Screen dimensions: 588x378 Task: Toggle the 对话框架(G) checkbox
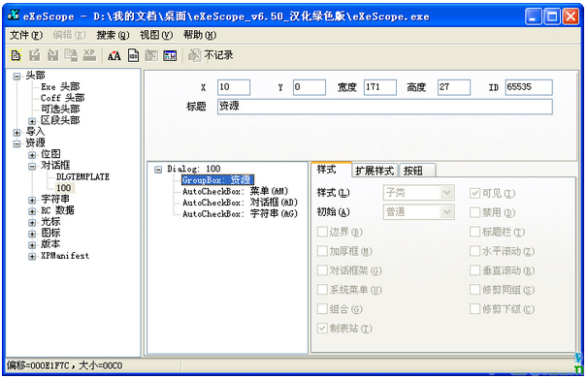[x=322, y=270]
